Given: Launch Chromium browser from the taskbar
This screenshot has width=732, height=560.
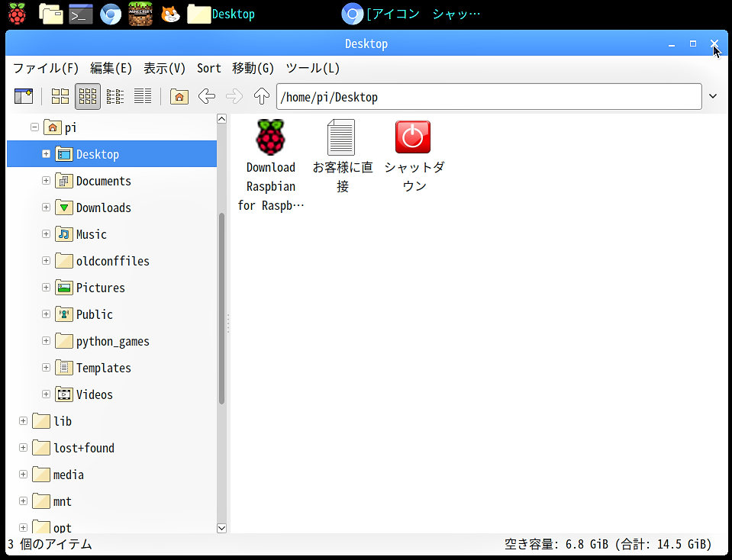Looking at the screenshot, I should click(111, 14).
